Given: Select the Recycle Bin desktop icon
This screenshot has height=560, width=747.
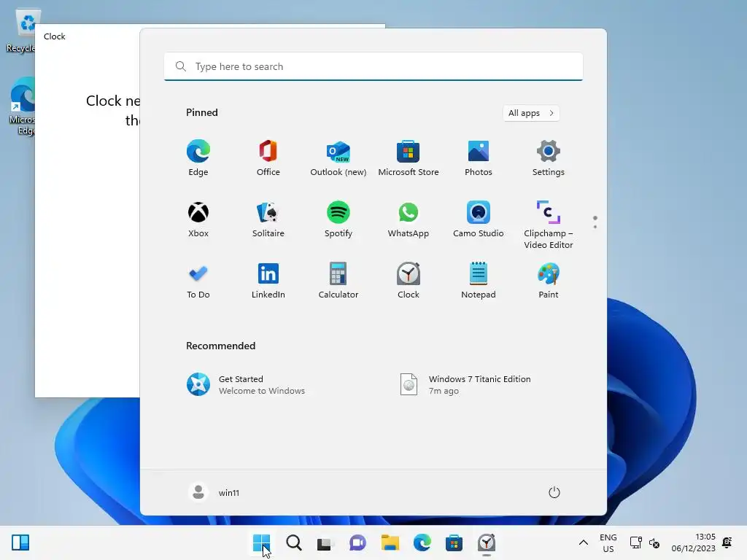Looking at the screenshot, I should pyautogui.click(x=21, y=31).
